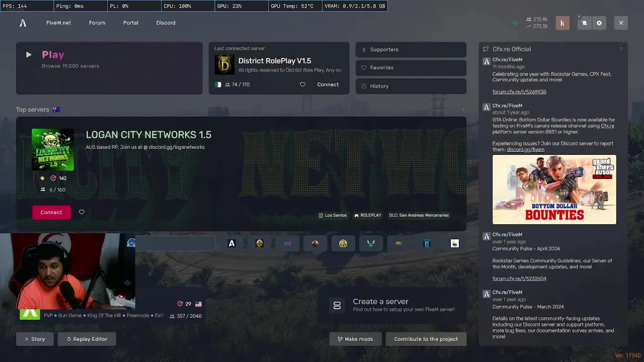Viewport: 644px width, 362px height.
Task: Open the FiveM.net navigation link
Action: tap(58, 23)
